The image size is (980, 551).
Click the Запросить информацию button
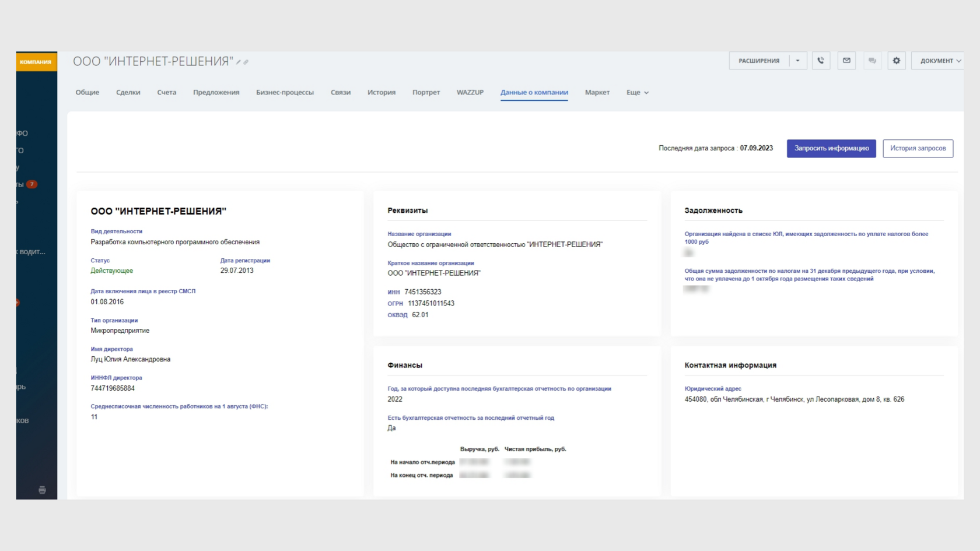[x=831, y=149]
